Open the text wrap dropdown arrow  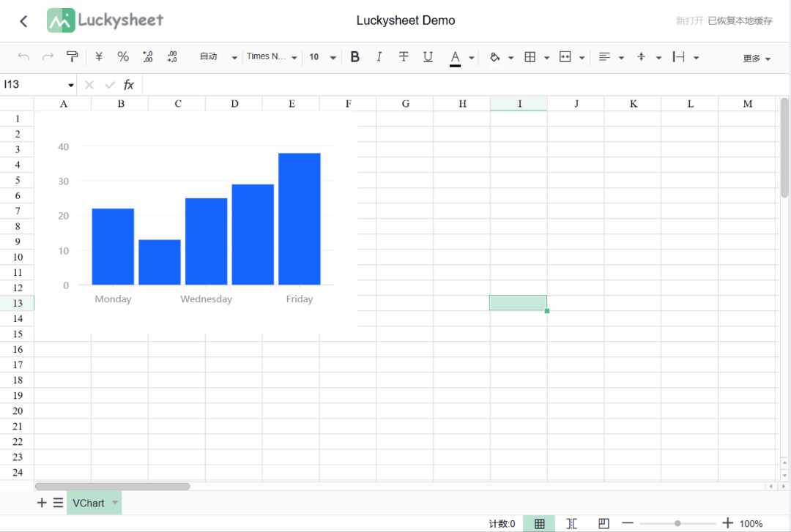click(x=697, y=58)
